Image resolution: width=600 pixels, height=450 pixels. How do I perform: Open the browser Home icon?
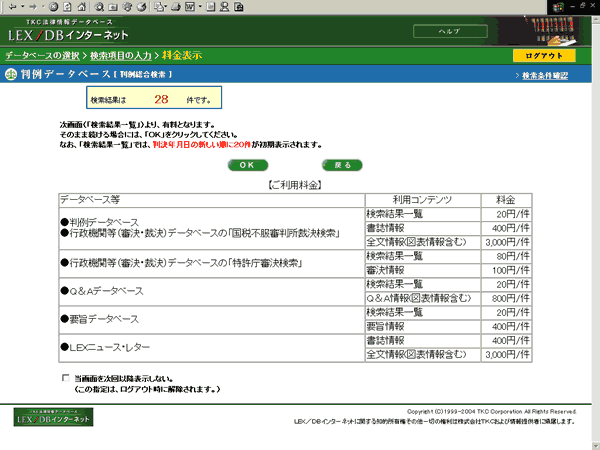[82, 7]
